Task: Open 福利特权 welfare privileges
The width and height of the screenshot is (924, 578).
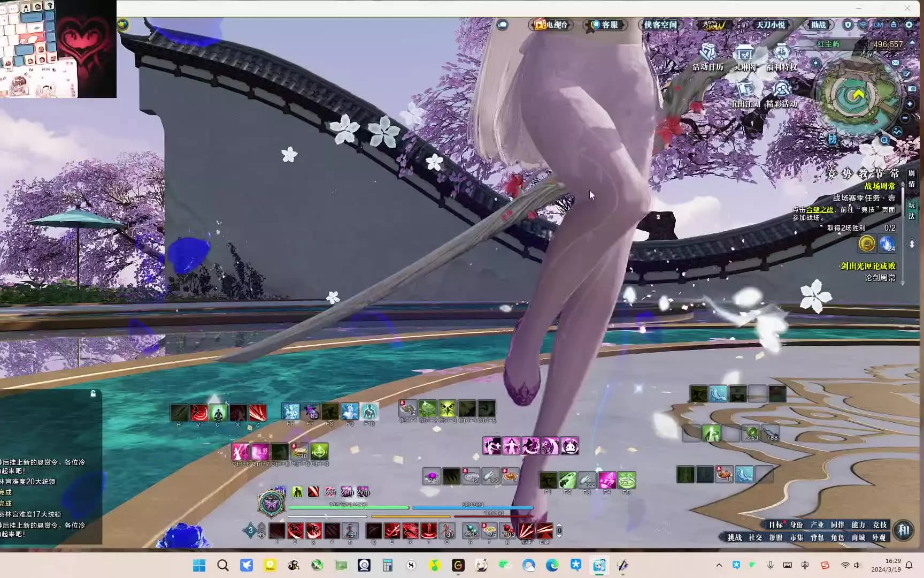Action: tap(782, 57)
